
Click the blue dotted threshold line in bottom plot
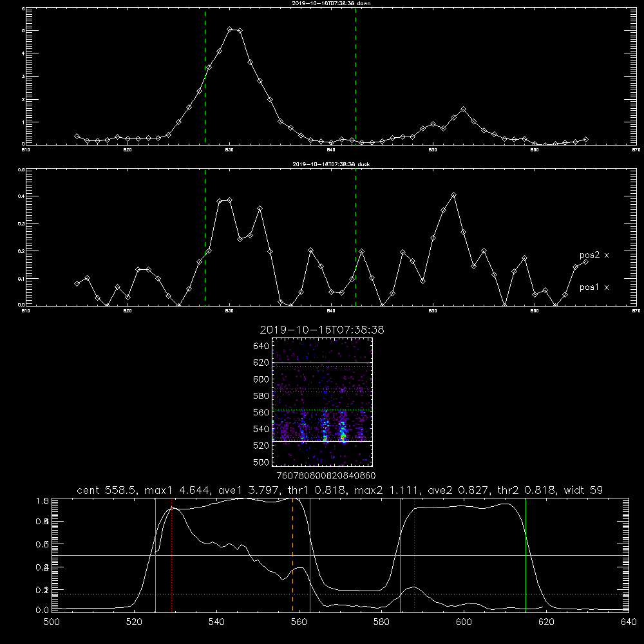tap(340, 594)
